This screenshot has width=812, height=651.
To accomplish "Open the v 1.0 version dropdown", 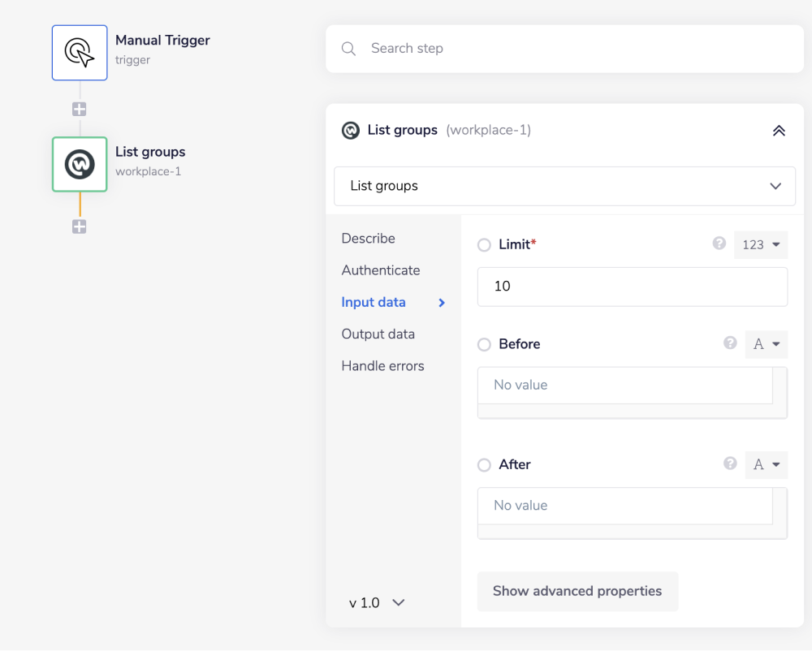I will 377,603.
